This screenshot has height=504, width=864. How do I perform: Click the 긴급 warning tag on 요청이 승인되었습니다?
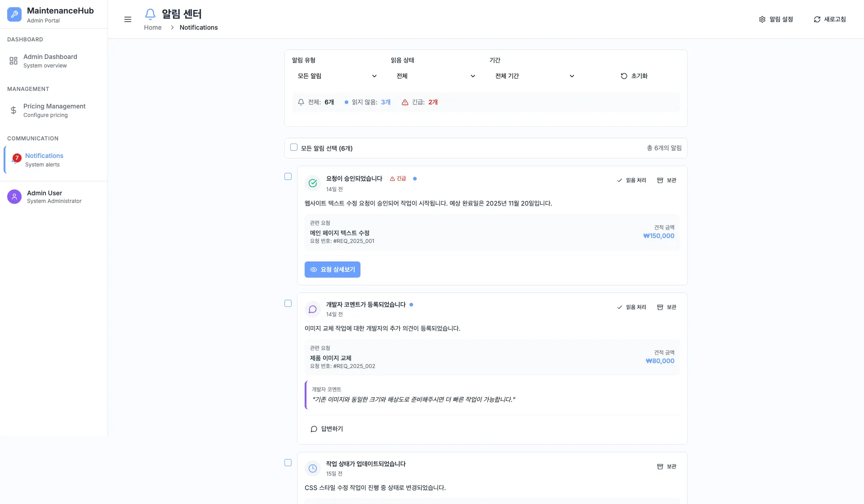(x=398, y=179)
